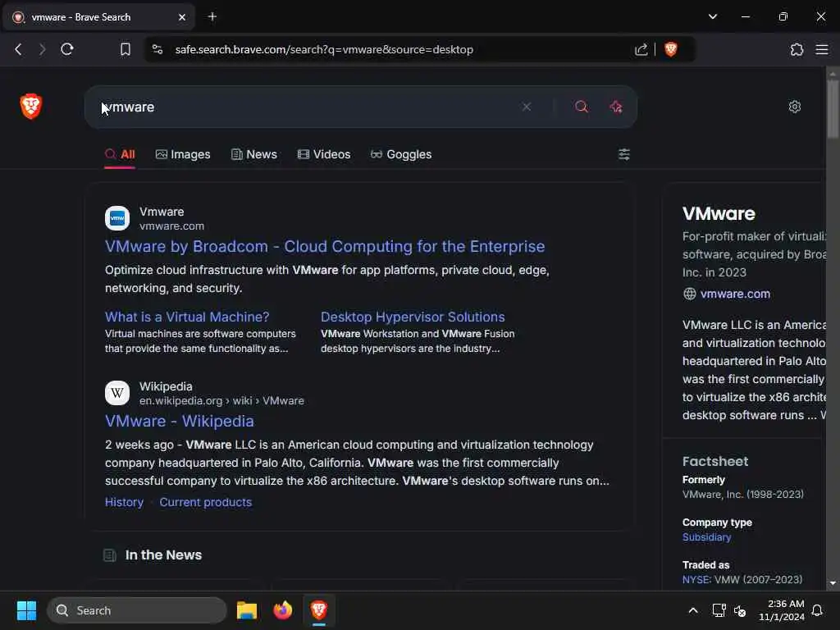Open What is a Virtual Machine link
The image size is (840, 630).
tap(187, 317)
